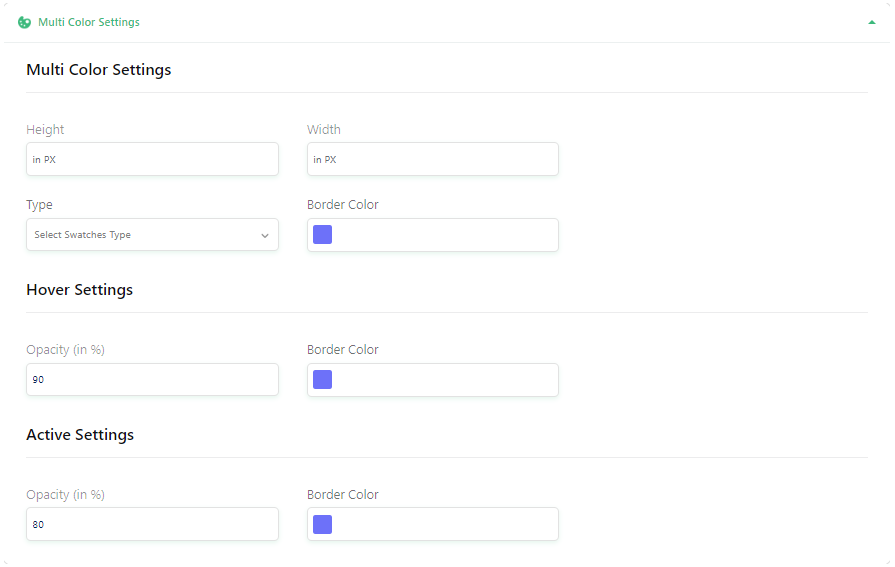This screenshot has height=567, width=895.
Task: Click the chevron in the Type dropdown
Action: [265, 235]
